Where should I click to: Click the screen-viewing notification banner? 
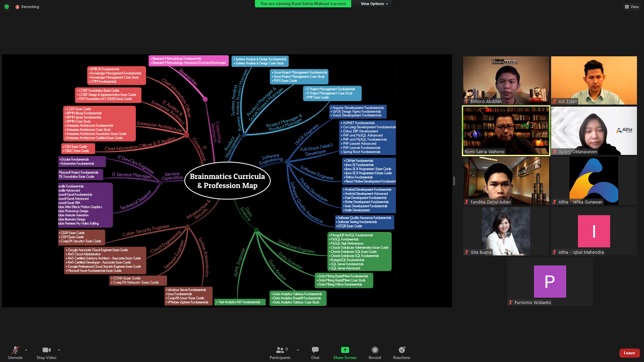click(303, 4)
